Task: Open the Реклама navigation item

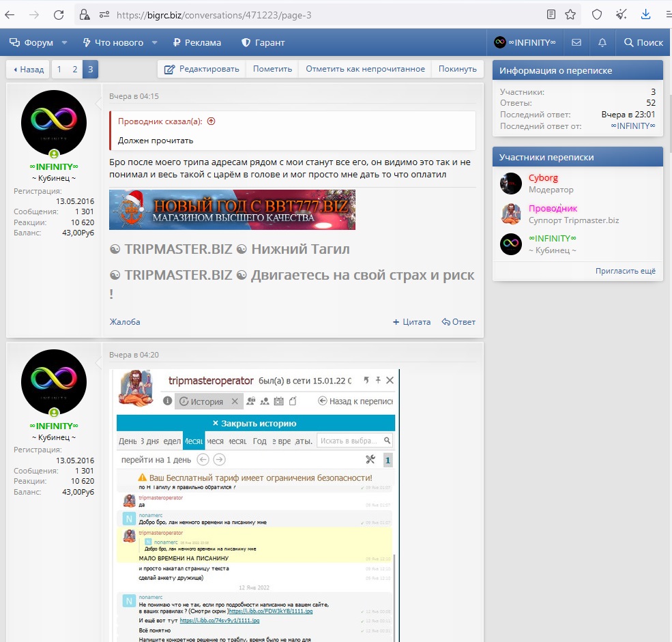Action: pos(197,42)
